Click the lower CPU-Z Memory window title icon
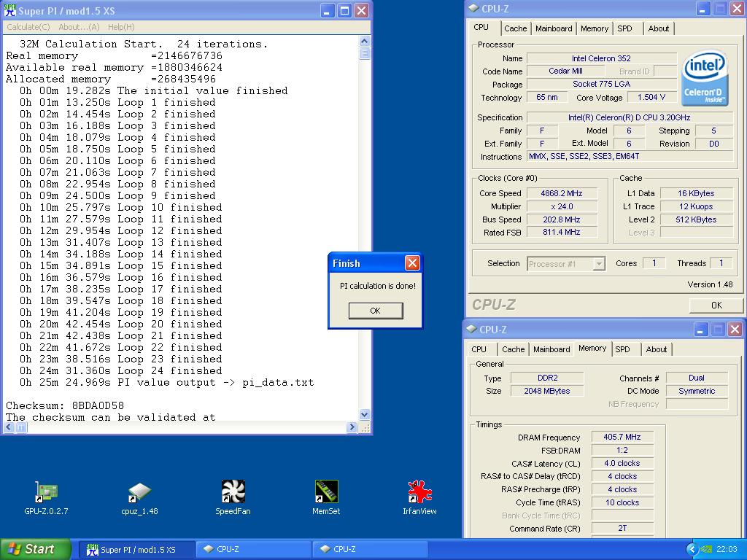This screenshot has height=560, width=747. click(x=471, y=329)
